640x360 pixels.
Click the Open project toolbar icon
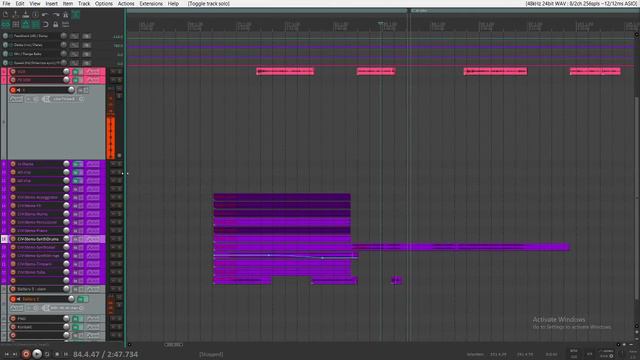15,15
